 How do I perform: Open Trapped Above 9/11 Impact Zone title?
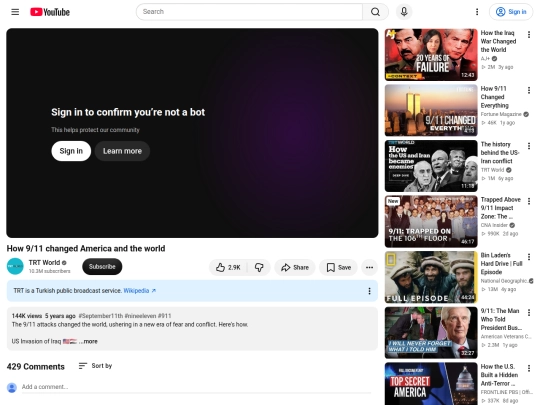(501, 208)
